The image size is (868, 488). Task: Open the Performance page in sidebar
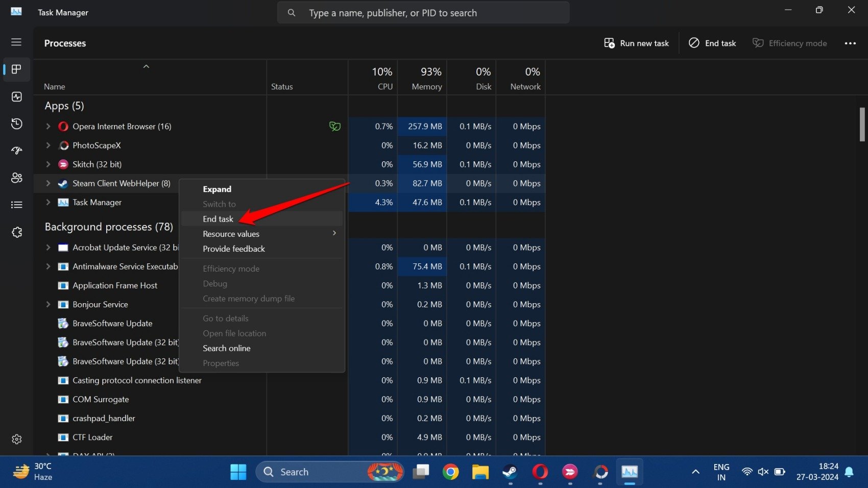(x=16, y=96)
